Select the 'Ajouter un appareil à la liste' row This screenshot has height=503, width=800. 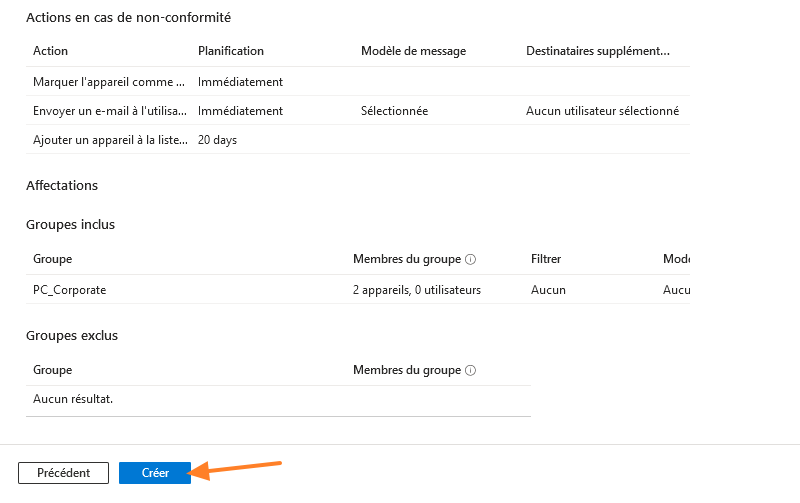click(109, 140)
